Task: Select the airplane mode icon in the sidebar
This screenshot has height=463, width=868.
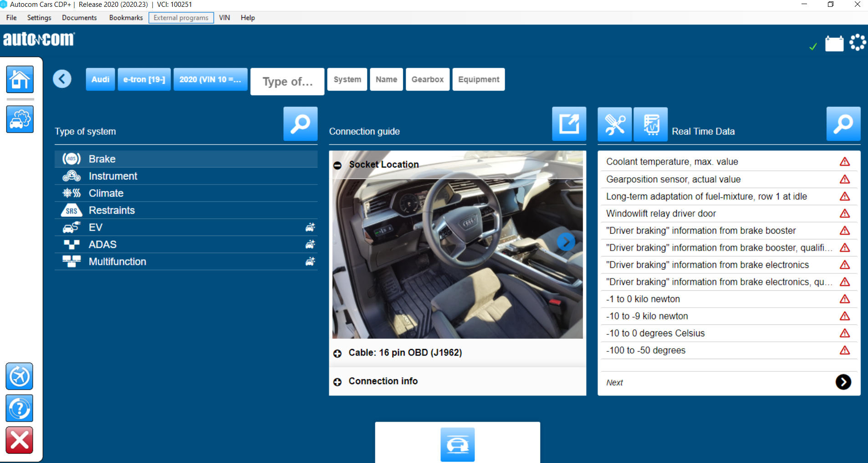Action: click(19, 376)
